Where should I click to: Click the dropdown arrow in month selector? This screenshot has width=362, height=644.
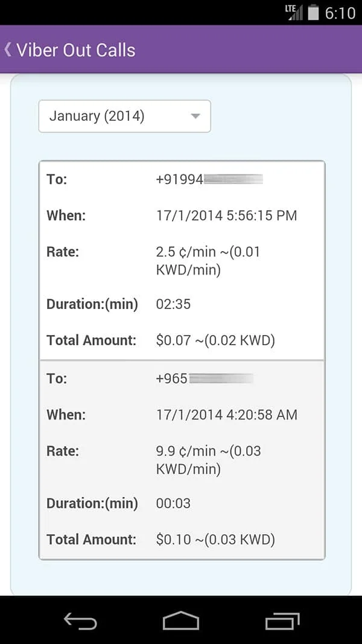(195, 116)
